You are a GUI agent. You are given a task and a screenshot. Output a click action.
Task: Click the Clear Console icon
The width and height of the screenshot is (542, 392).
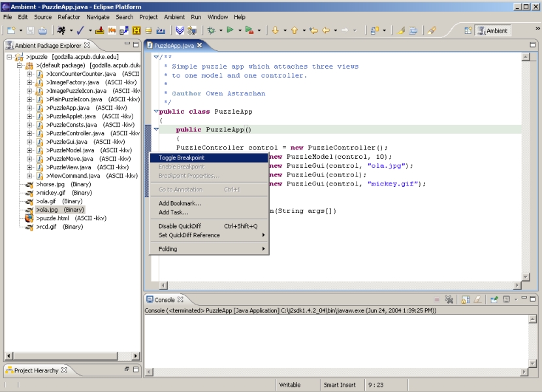pyautogui.click(x=477, y=300)
